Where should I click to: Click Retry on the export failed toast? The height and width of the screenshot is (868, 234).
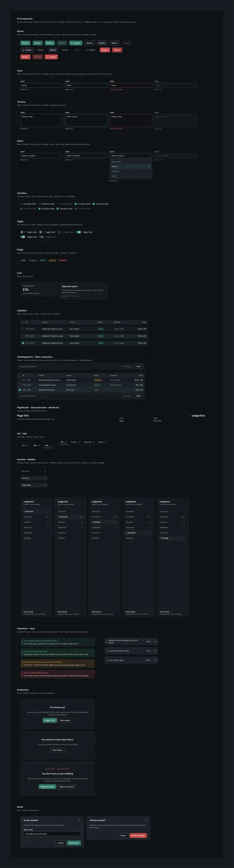pos(148,660)
